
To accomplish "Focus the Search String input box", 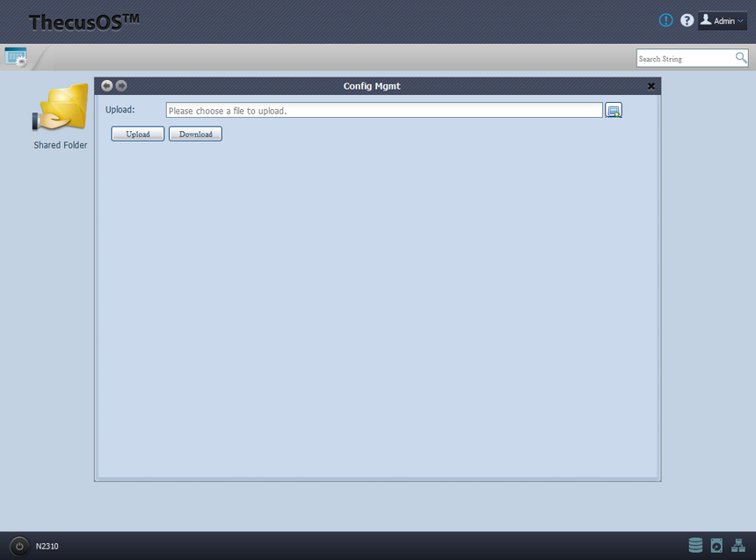I will pyautogui.click(x=685, y=59).
